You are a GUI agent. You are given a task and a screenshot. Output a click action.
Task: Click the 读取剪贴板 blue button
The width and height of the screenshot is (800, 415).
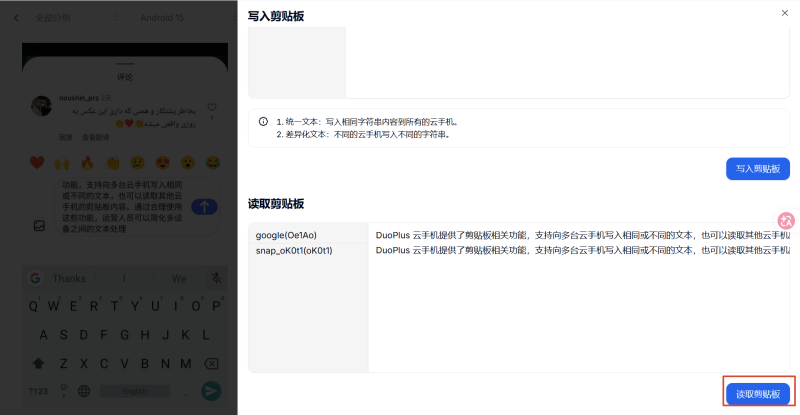coord(758,394)
